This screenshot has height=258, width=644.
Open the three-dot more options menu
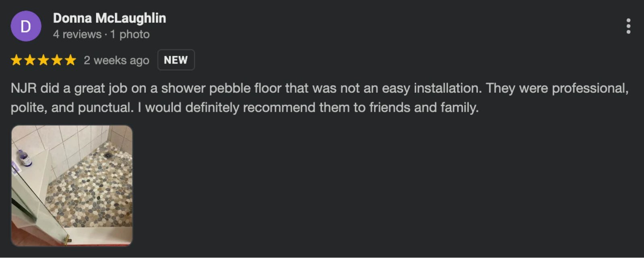(628, 26)
